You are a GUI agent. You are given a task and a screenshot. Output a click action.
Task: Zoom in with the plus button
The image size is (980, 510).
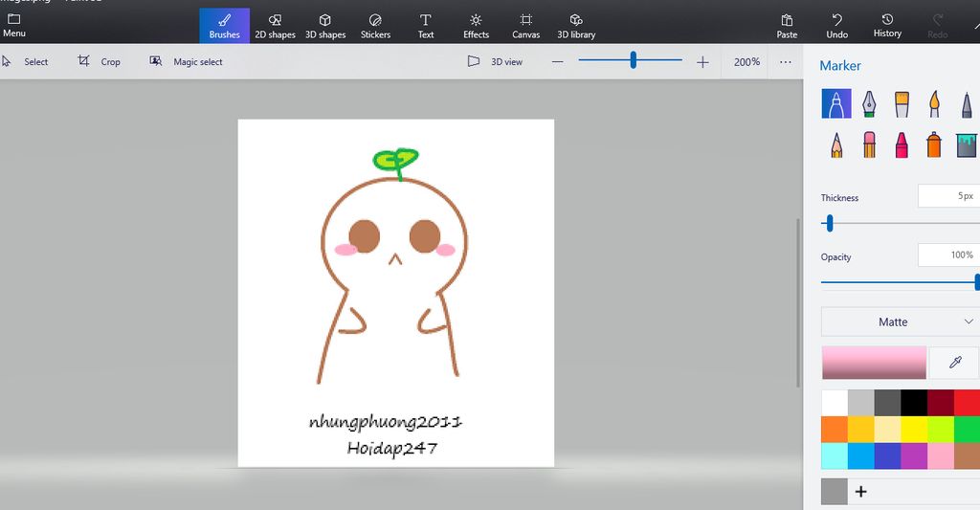pos(702,62)
